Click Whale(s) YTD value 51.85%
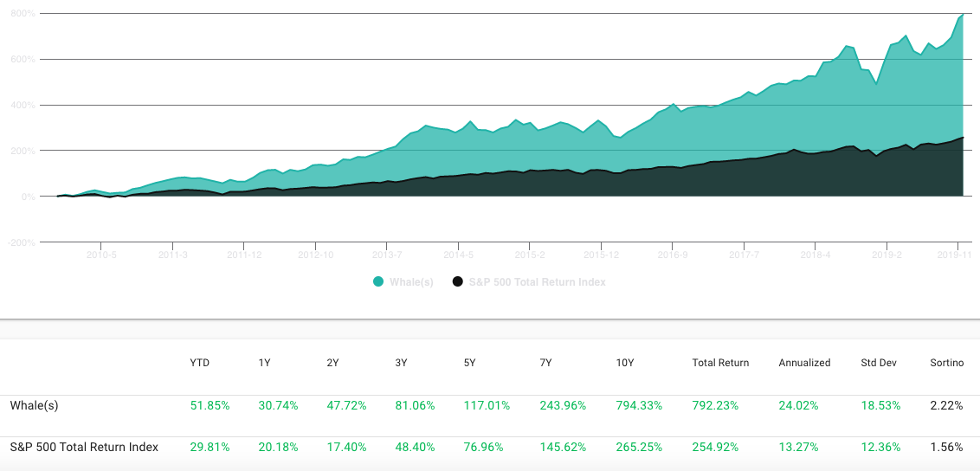 (x=210, y=405)
